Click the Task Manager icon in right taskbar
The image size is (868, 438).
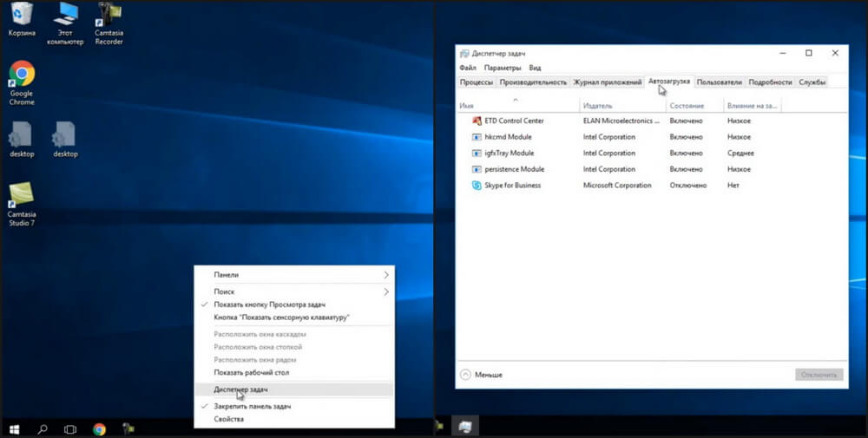pos(465,427)
